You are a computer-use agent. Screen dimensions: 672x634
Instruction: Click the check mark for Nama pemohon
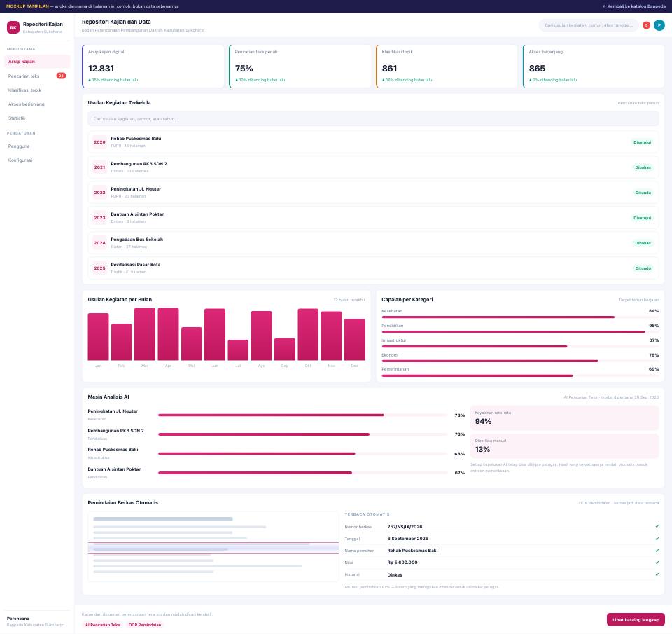657,551
